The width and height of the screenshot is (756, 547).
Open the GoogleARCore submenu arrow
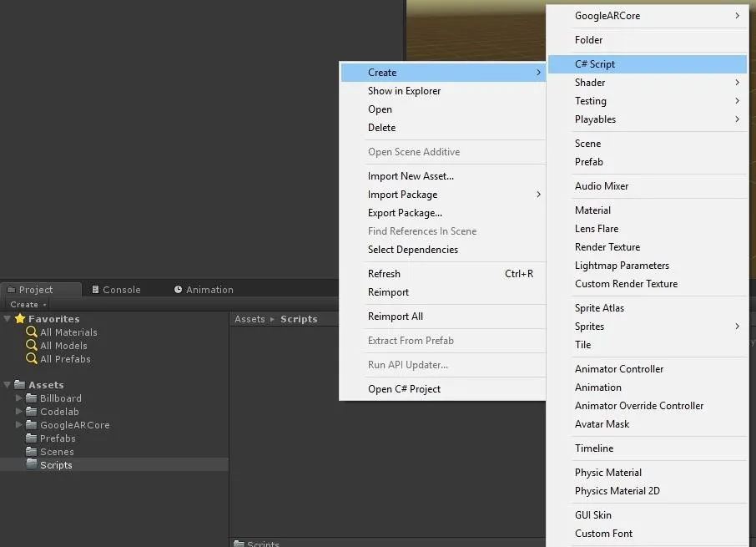[737, 15]
